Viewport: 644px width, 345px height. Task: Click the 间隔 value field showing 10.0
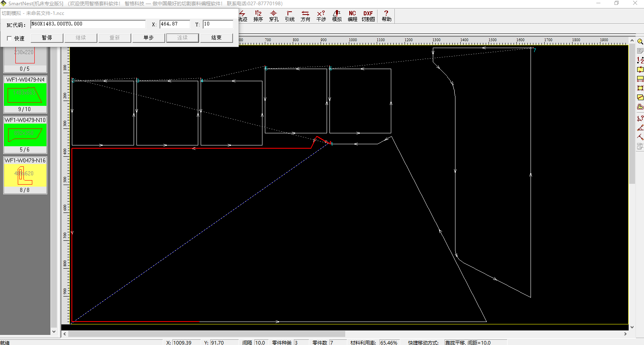coord(260,343)
